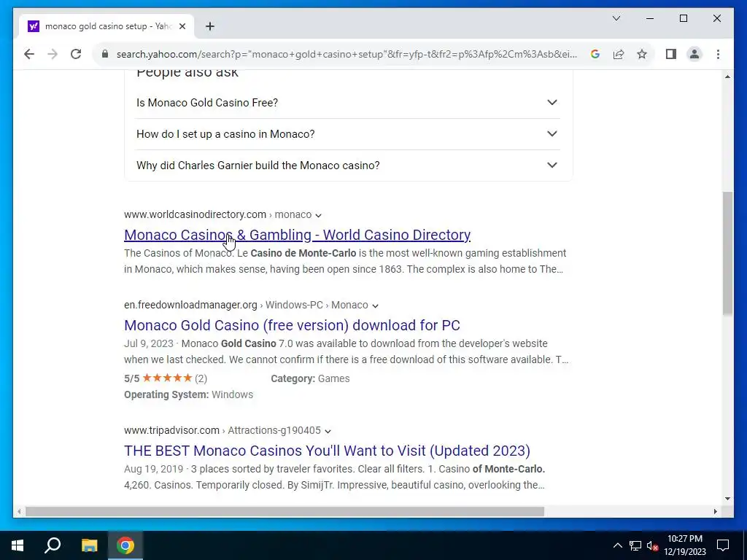Screen dimensions: 747x560
Task: Click the scroll up arrow
Action: pyautogui.click(x=727, y=77)
